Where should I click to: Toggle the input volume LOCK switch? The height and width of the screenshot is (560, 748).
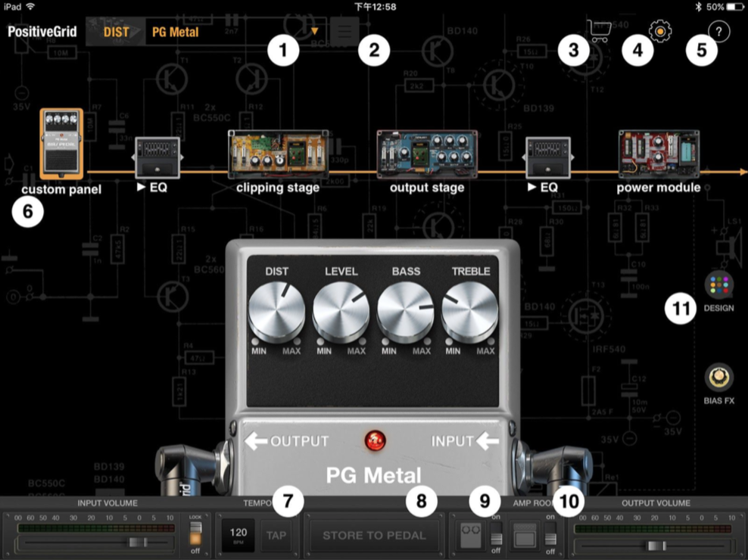(x=195, y=534)
